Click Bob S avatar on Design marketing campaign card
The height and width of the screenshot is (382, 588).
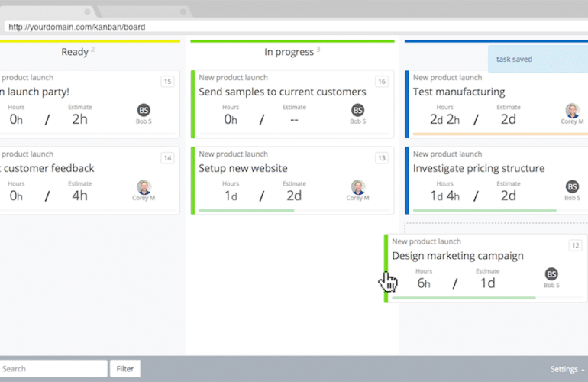tap(551, 274)
